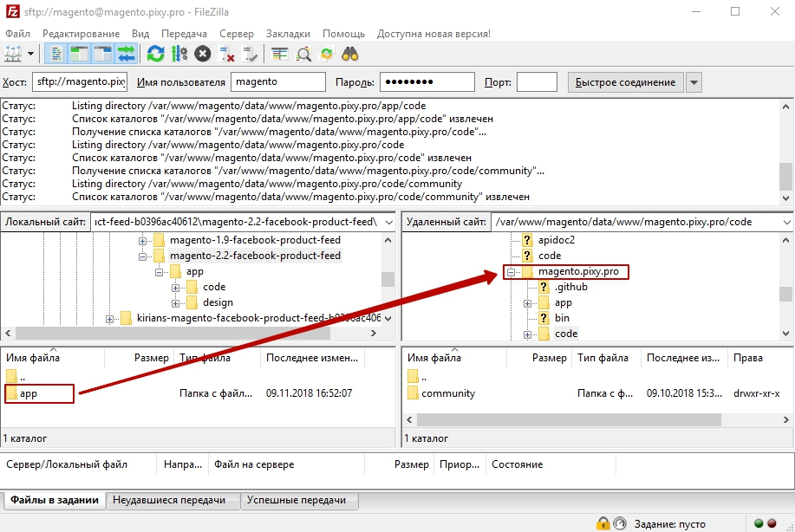Select .github in remote tree
795x532 pixels.
tap(571, 287)
